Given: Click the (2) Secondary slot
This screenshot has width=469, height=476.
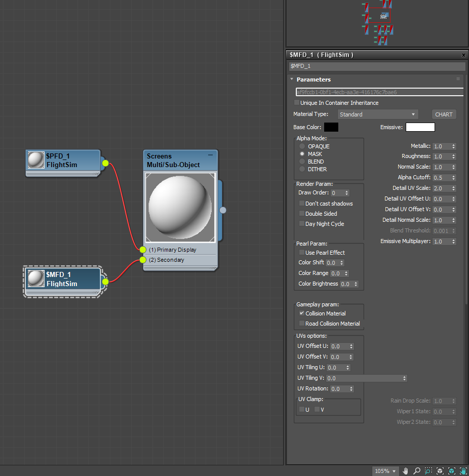Looking at the screenshot, I should coord(181,260).
